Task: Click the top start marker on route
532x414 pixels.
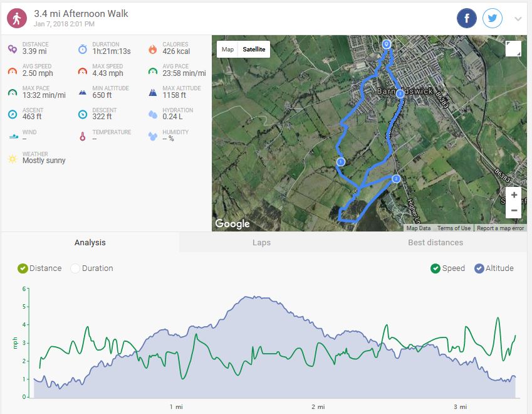Action: click(387, 44)
